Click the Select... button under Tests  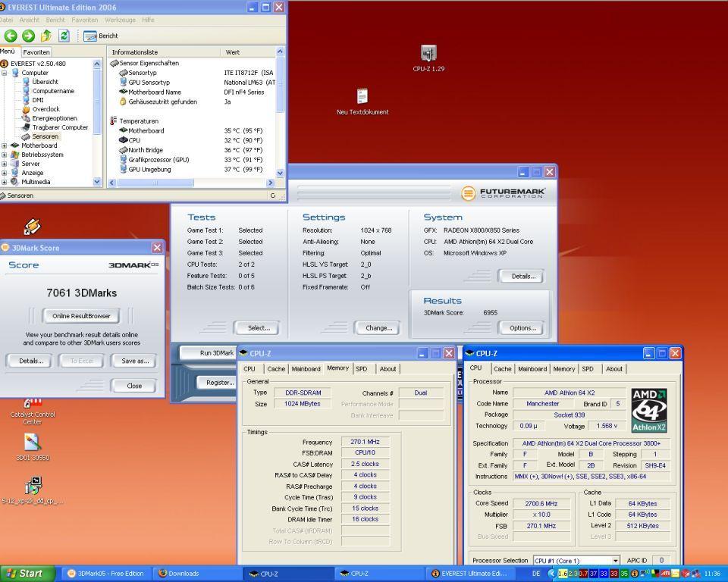tap(259, 328)
